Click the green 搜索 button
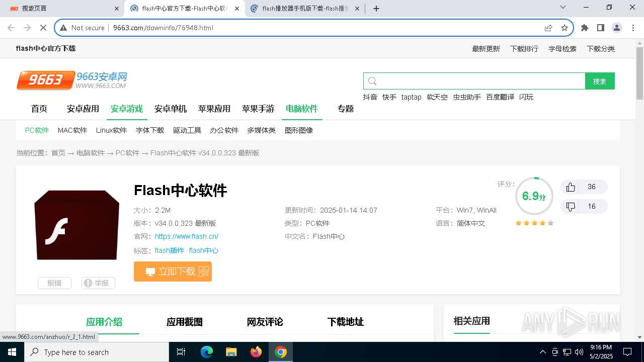 tap(600, 81)
